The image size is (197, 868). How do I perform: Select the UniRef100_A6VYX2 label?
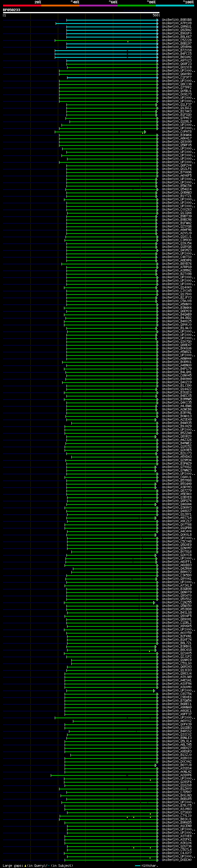coord(176,721)
